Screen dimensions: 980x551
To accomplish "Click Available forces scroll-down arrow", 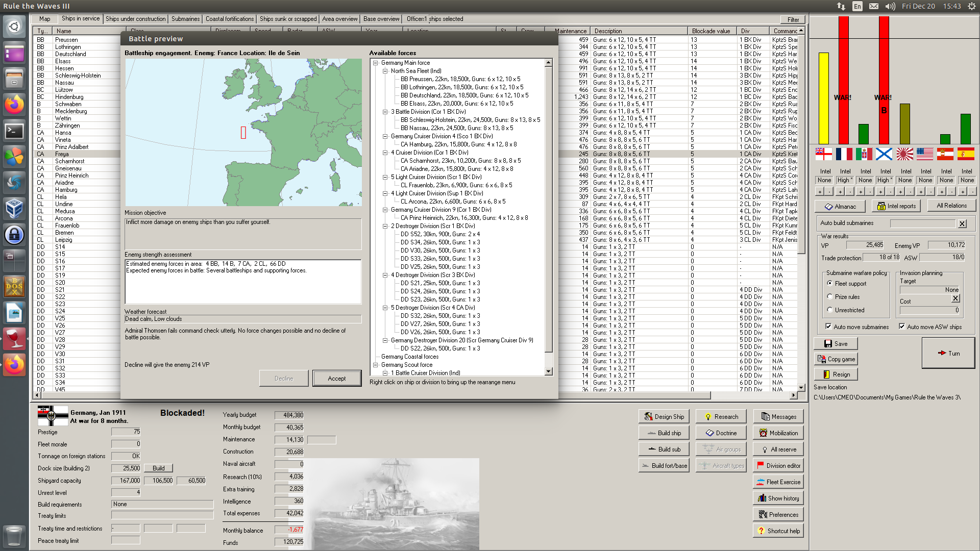I will tap(549, 372).
